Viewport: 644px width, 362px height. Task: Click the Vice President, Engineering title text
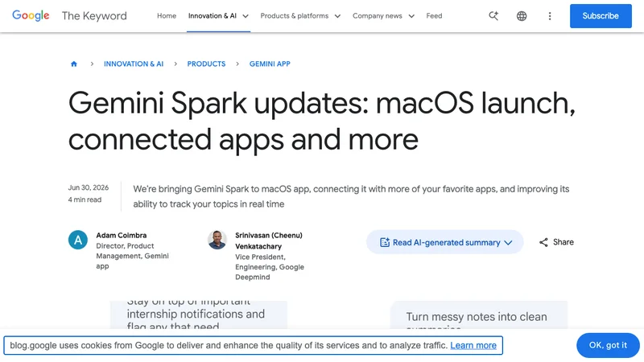pyautogui.click(x=270, y=267)
